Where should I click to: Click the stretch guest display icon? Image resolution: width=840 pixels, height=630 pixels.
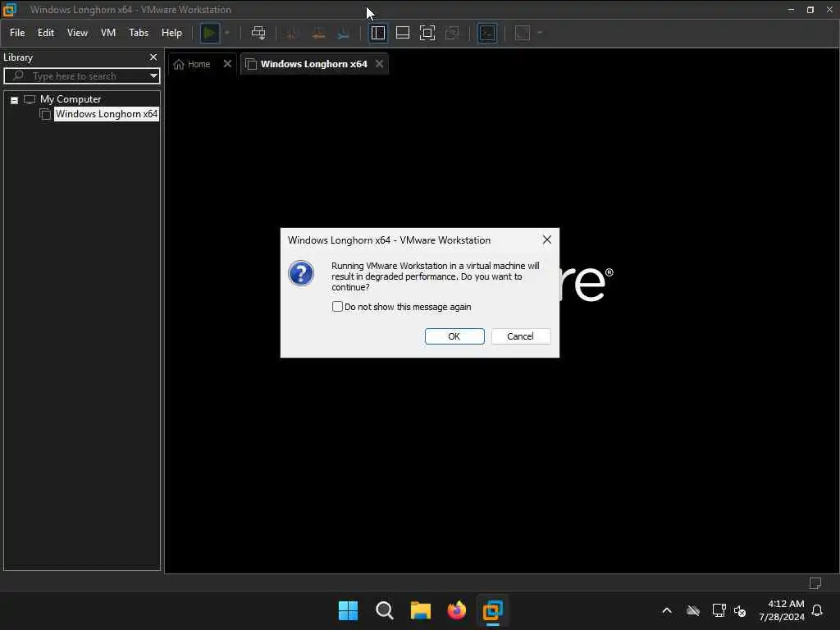[x=523, y=33]
